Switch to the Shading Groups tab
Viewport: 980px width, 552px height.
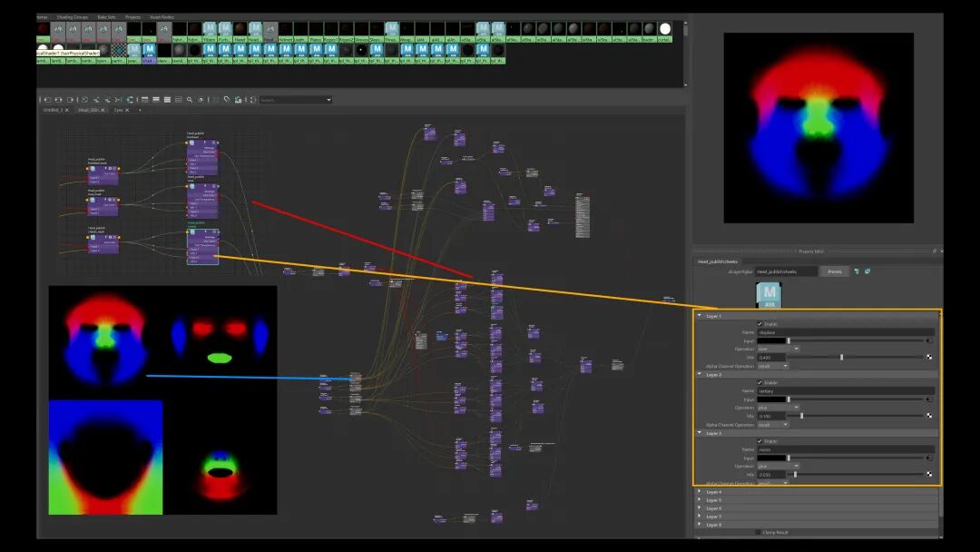73,17
